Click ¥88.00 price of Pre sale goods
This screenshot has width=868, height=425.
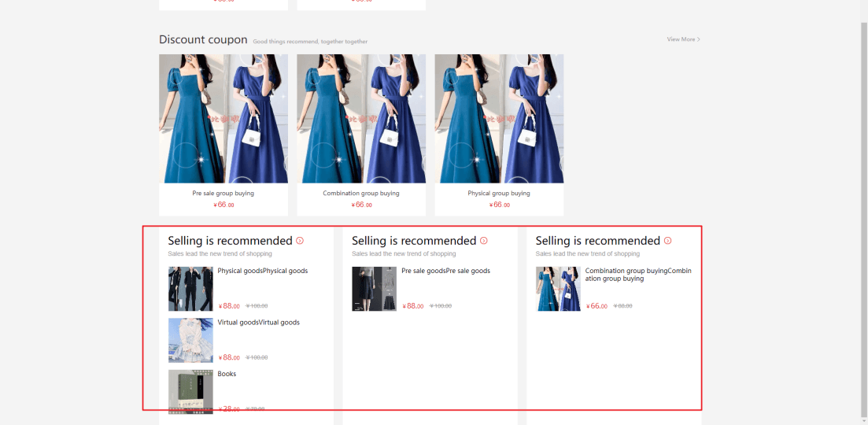pyautogui.click(x=413, y=306)
